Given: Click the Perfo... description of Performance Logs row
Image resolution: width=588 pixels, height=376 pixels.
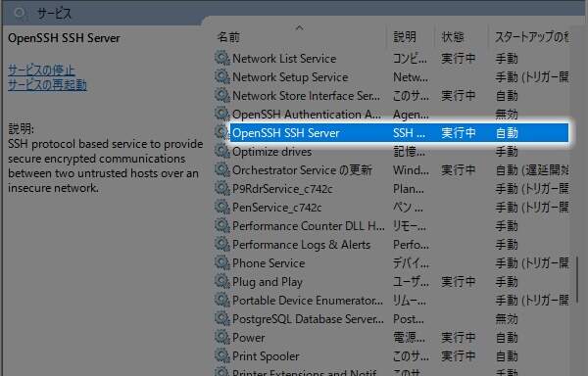Looking at the screenshot, I should coord(411,245).
